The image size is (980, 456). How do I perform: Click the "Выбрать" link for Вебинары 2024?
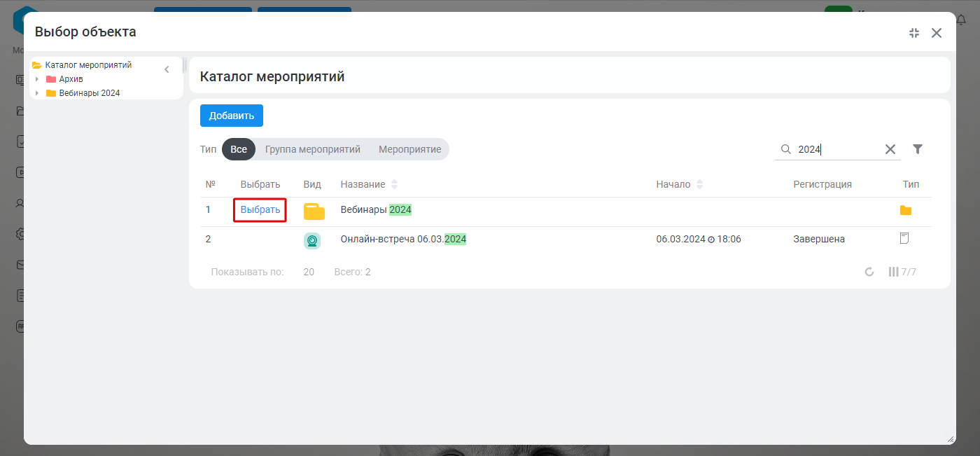(260, 209)
